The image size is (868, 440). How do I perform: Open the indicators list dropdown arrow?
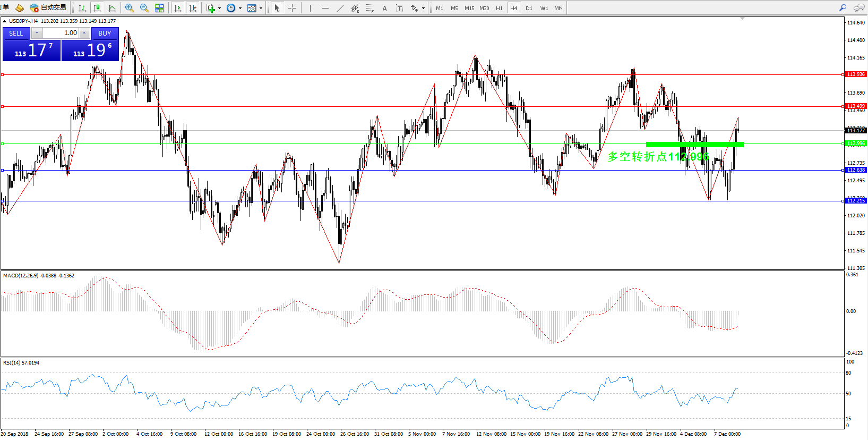pos(219,9)
